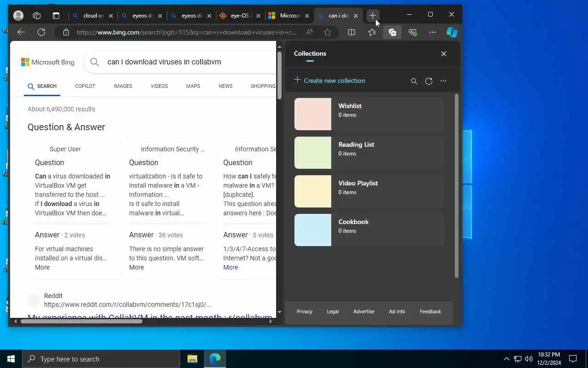The height and width of the screenshot is (368, 588).
Task: Select the COPILOT search tab
Action: 85,86
